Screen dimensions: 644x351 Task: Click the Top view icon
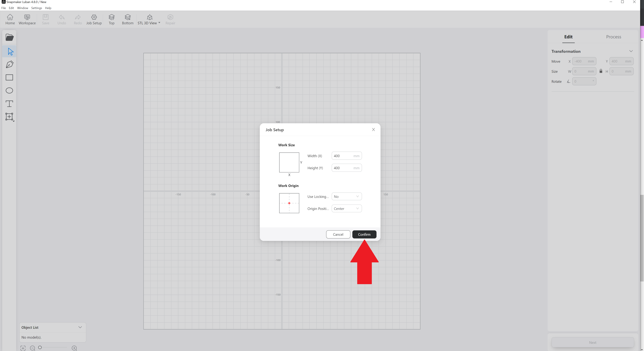tap(112, 19)
